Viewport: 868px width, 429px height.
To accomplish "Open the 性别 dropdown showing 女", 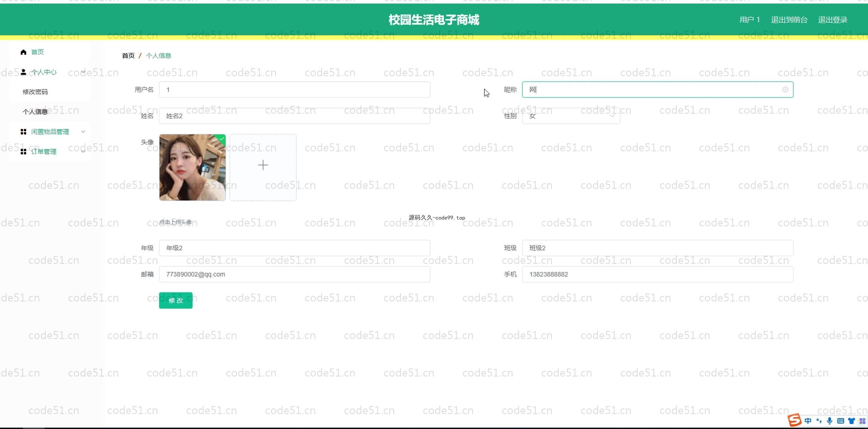I will pos(571,116).
